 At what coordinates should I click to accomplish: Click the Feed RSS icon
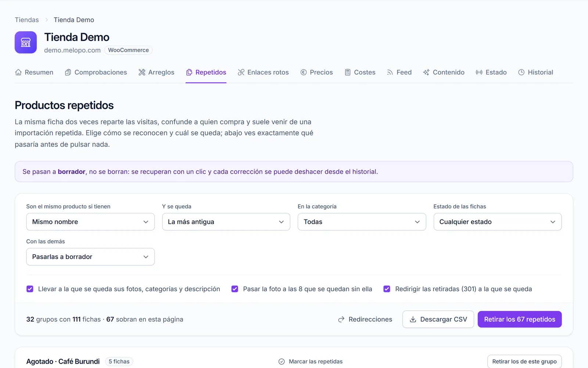point(390,72)
